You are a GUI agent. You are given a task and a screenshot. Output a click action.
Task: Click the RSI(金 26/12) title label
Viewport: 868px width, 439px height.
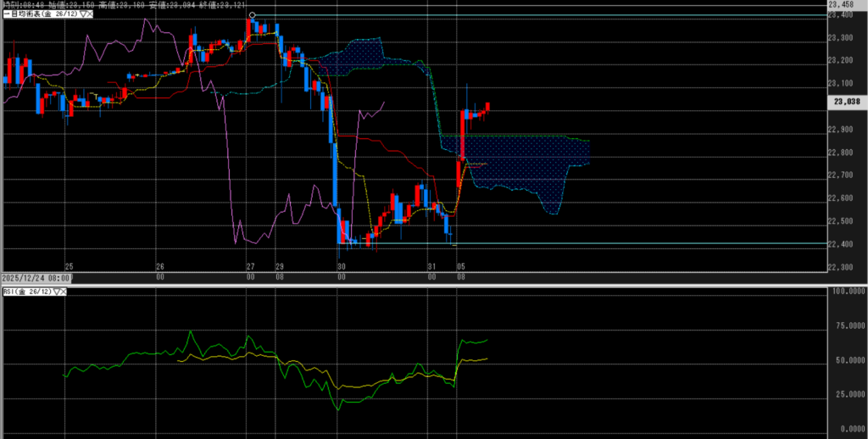(26, 292)
